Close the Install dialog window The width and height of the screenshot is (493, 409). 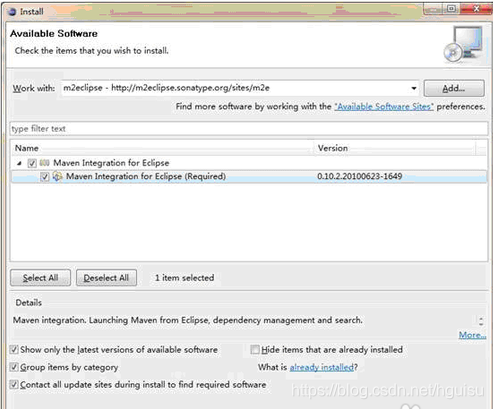(x=476, y=9)
